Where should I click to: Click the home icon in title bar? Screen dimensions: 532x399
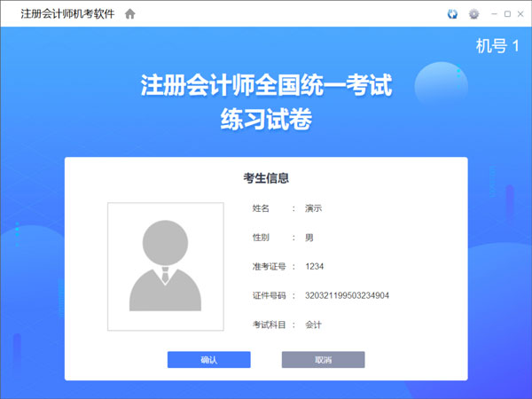[x=130, y=14]
